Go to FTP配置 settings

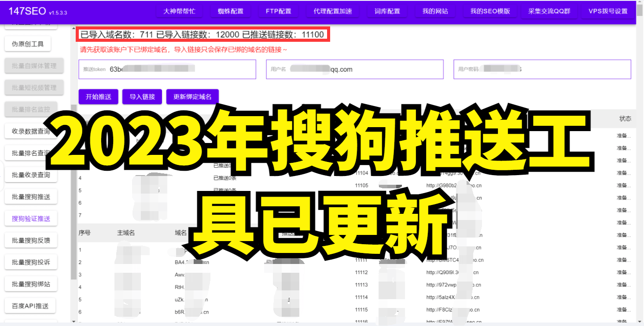(279, 11)
